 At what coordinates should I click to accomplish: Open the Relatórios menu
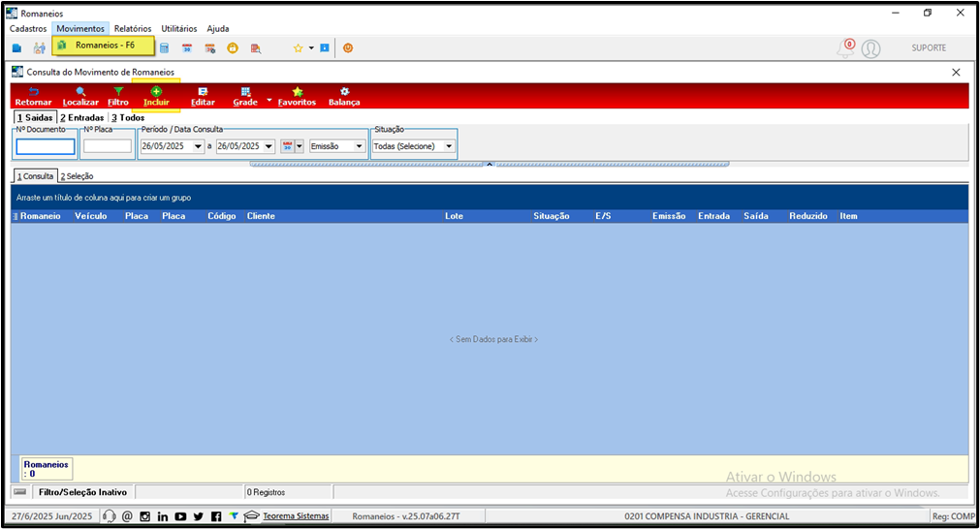pyautogui.click(x=133, y=29)
